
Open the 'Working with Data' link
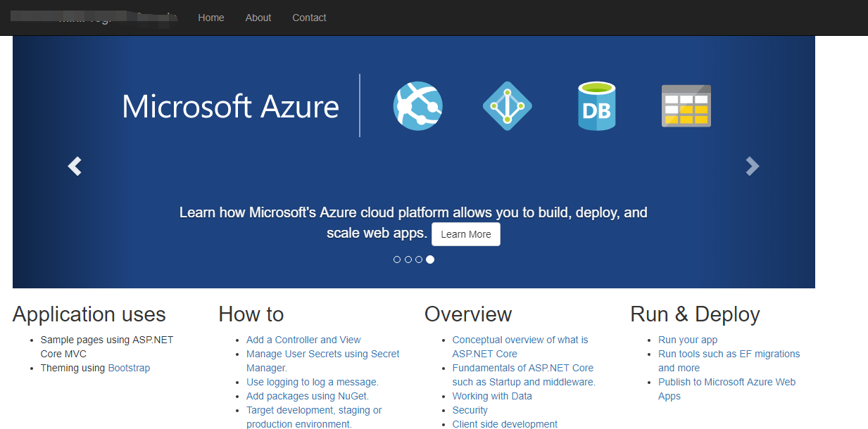(x=492, y=396)
